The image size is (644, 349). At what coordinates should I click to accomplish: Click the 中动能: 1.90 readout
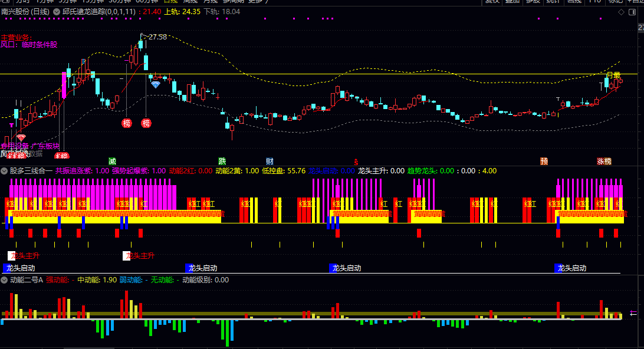click(x=97, y=280)
